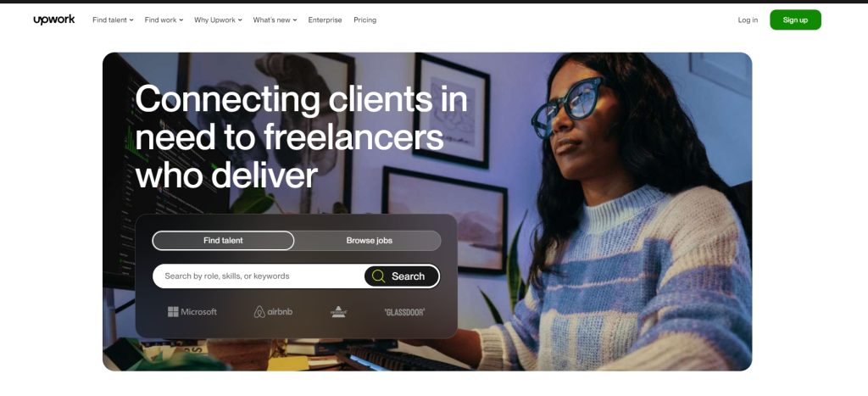Switch to the Find talent toggle
The image size is (868, 396).
click(223, 240)
